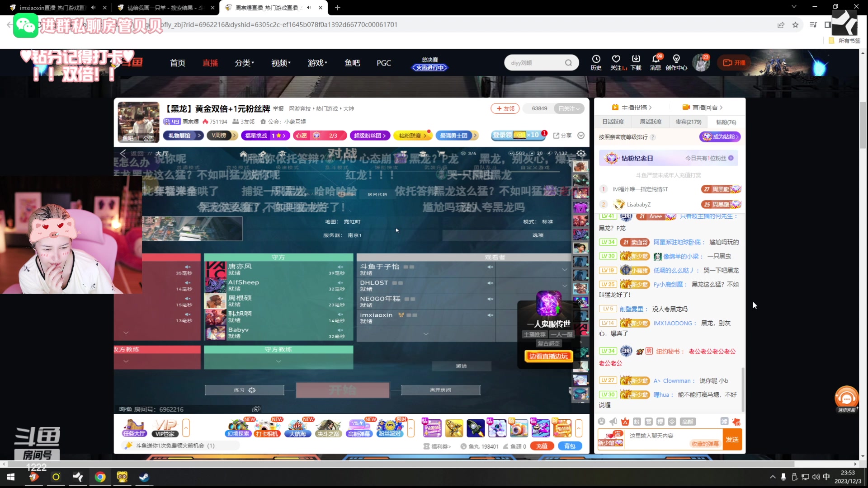Click the 发送 send button
The image size is (868, 488).
(x=732, y=440)
